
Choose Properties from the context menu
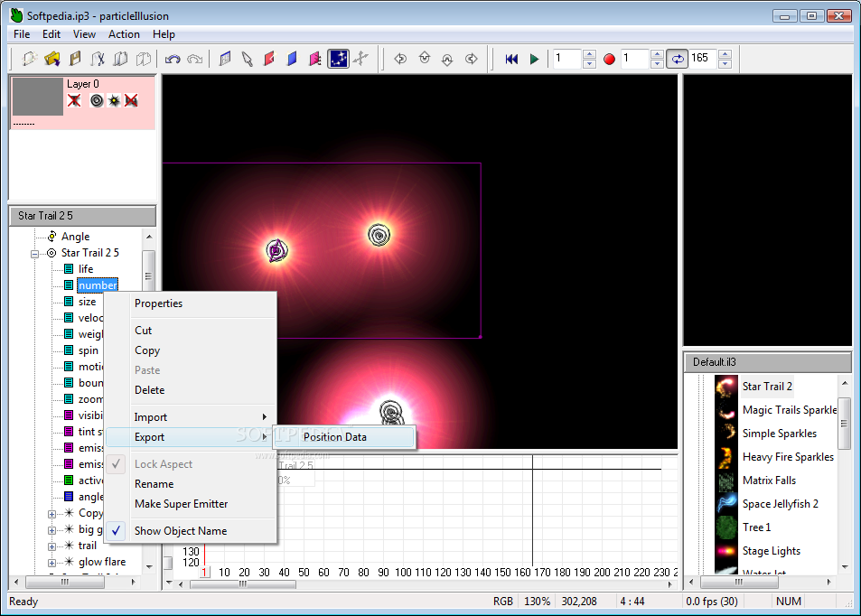coord(191,303)
